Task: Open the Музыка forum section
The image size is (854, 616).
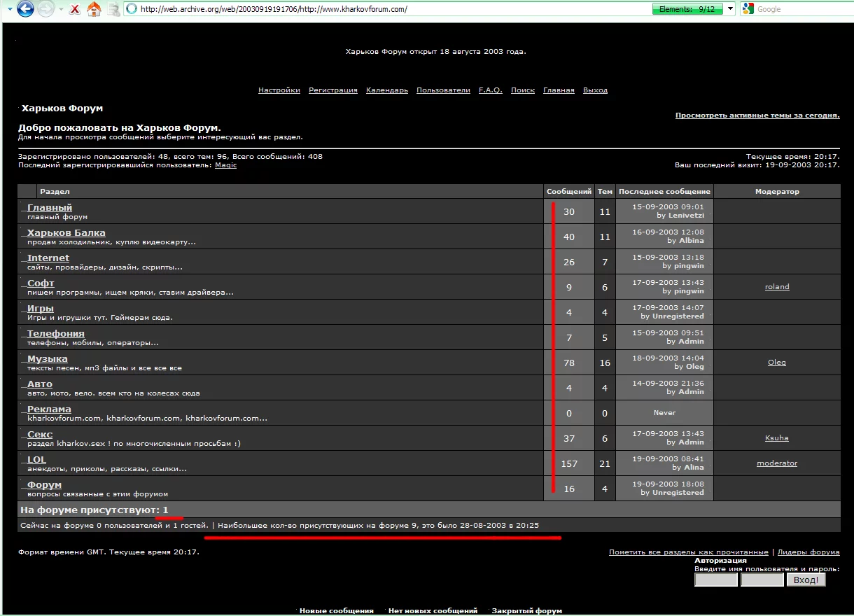Action: [48, 359]
